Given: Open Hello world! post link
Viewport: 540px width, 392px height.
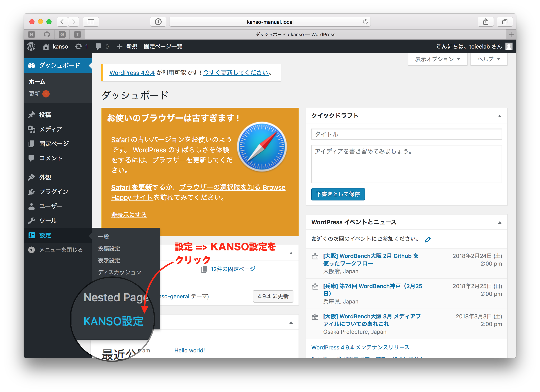Looking at the screenshot, I should tap(190, 351).
